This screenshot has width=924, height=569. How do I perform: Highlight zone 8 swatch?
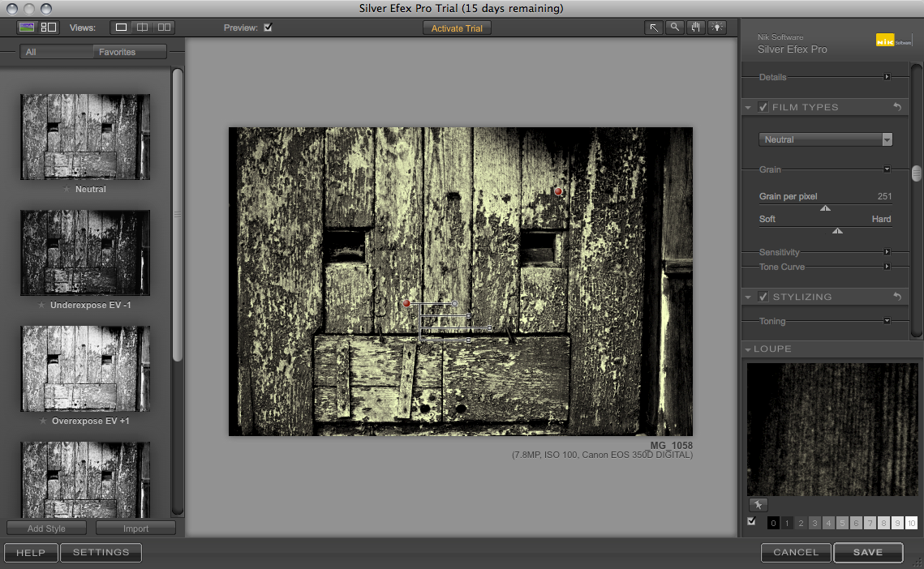click(x=883, y=523)
